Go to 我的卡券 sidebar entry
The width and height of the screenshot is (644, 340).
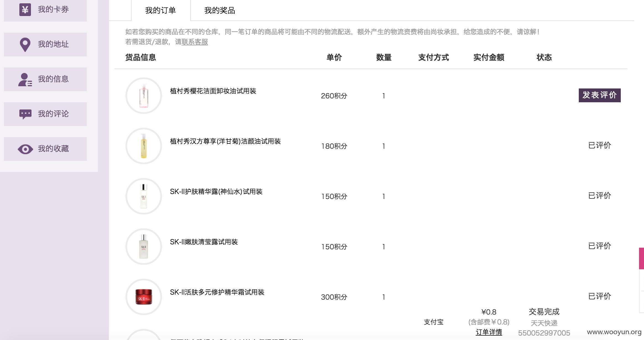click(45, 10)
